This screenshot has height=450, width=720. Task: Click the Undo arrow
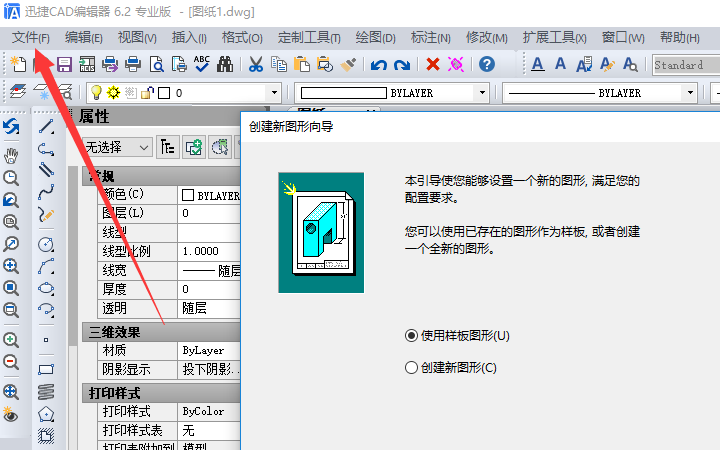[379, 65]
